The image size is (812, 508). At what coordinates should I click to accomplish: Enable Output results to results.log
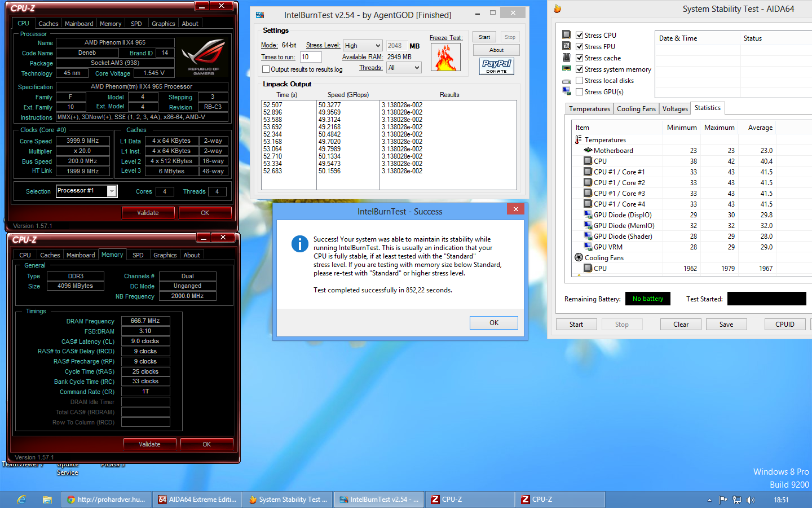point(266,69)
